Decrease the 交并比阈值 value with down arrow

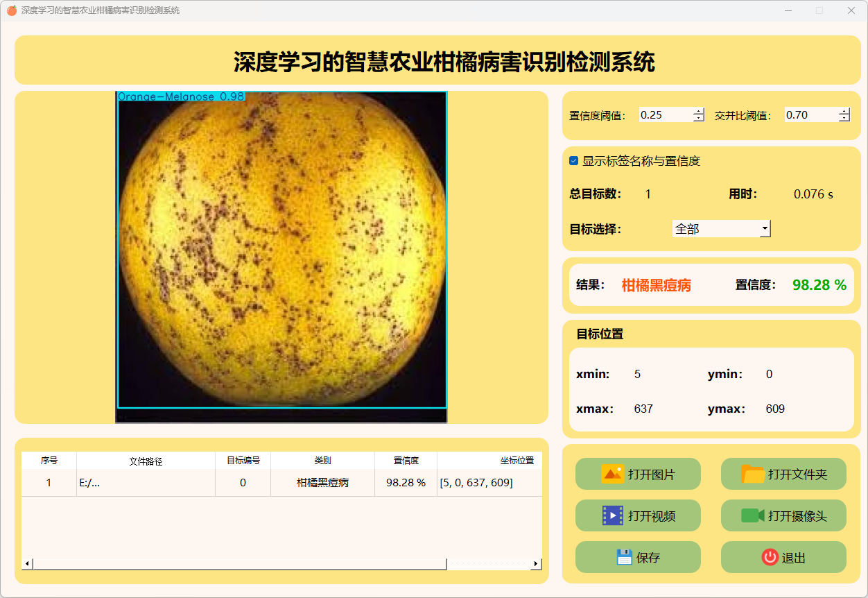pos(844,119)
